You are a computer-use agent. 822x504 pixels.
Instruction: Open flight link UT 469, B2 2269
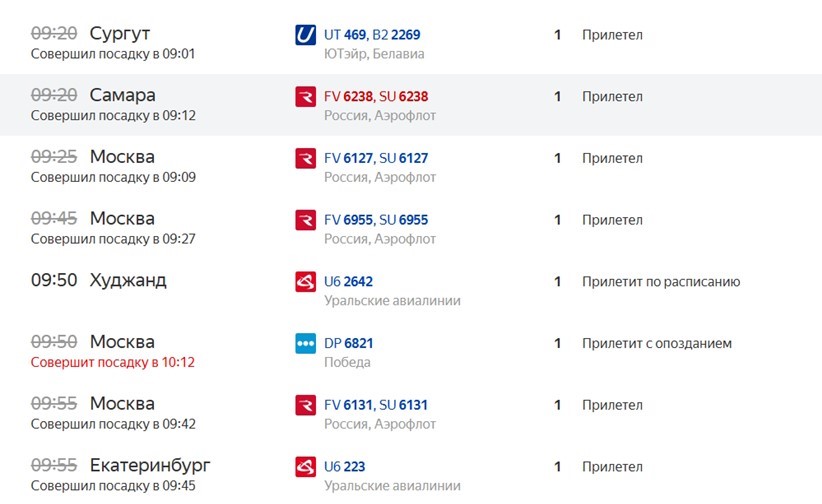pyautogui.click(x=372, y=35)
